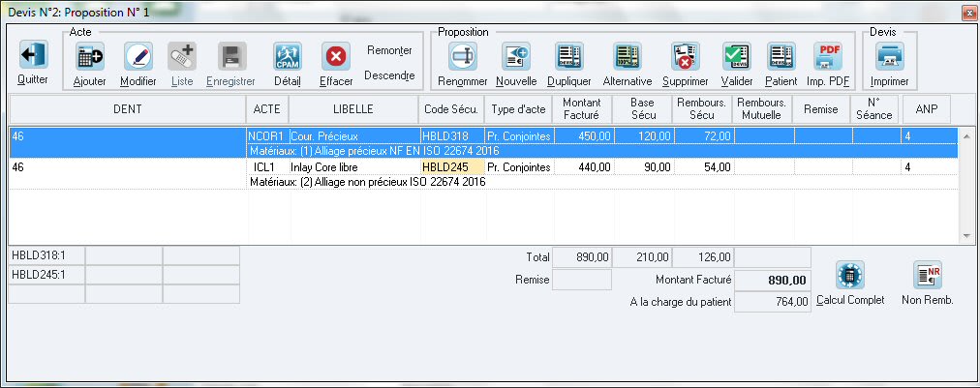Duplicate the proposition with Dupliquer
The width and height of the screenshot is (980, 388).
pos(568,56)
